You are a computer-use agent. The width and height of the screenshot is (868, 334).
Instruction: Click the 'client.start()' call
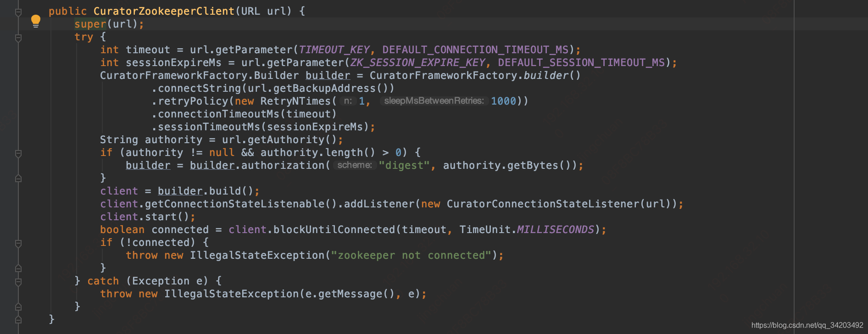pos(145,217)
